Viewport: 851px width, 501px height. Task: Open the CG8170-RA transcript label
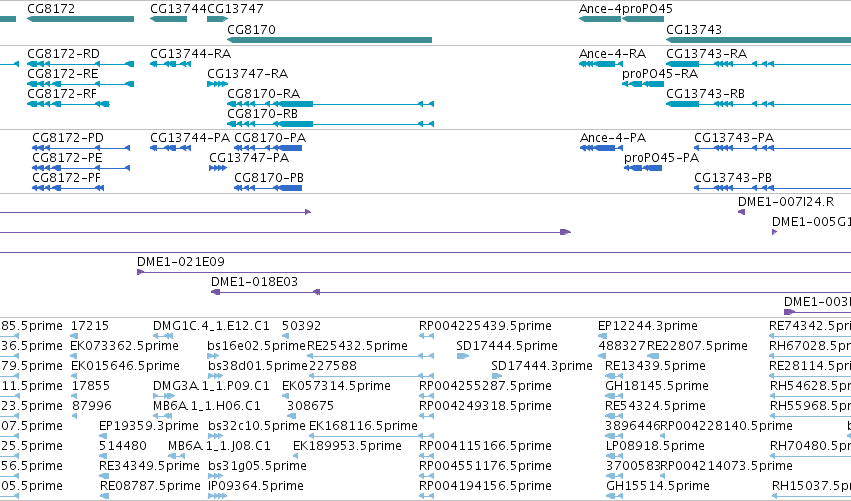(263, 94)
